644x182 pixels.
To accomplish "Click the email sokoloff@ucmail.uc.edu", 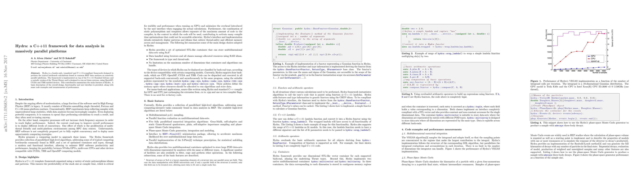I will 72,67.
